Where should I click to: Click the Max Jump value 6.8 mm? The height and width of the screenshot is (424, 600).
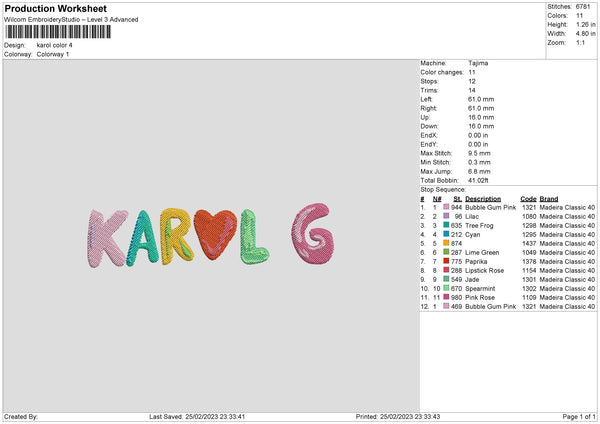479,171
